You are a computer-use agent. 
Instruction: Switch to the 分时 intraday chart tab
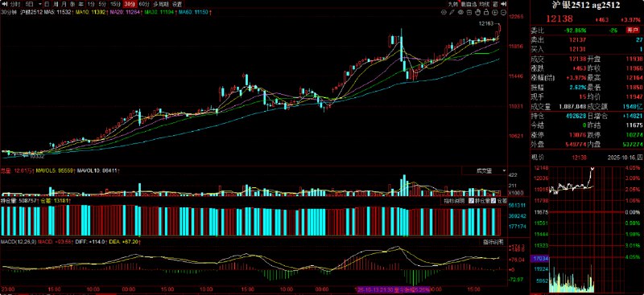point(14,4)
